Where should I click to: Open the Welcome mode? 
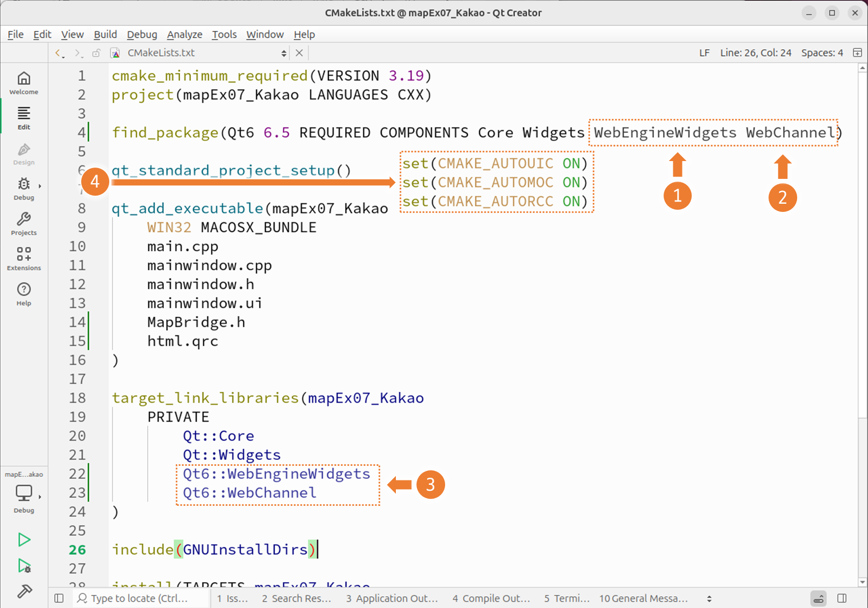point(24,83)
